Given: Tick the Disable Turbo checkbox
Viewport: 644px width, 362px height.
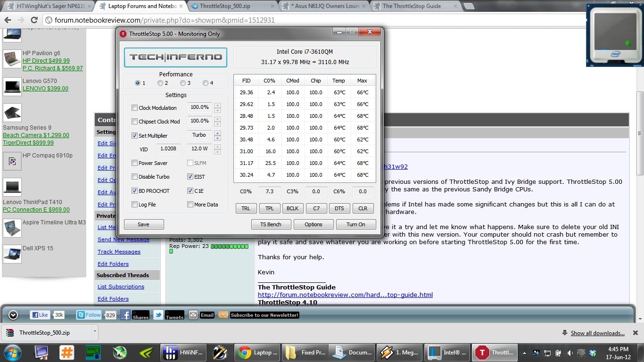Looking at the screenshot, I should tap(135, 177).
